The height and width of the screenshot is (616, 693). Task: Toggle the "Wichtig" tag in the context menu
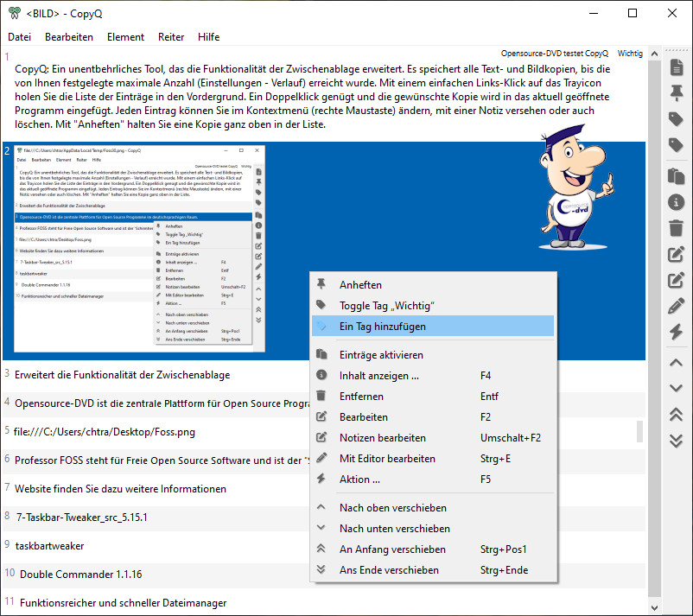point(386,306)
